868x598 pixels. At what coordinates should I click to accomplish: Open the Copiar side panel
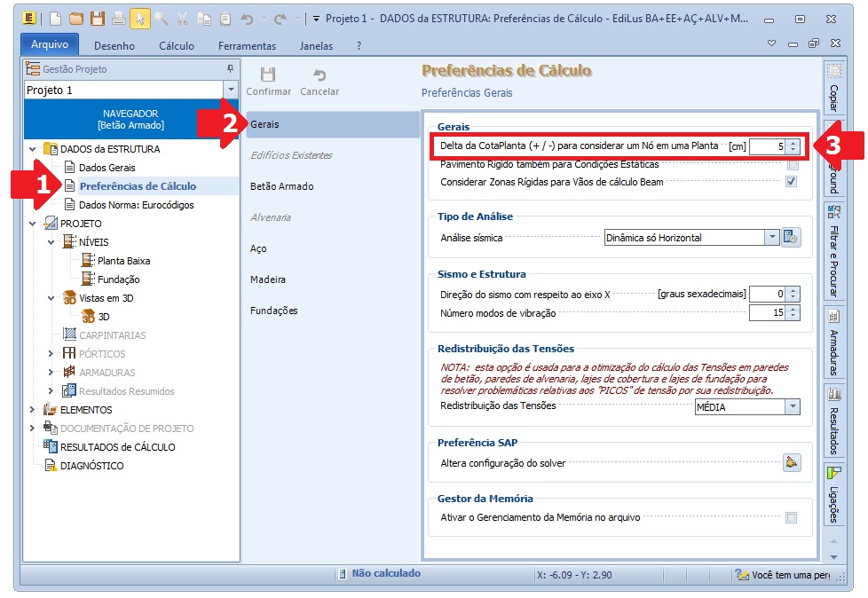(833, 89)
